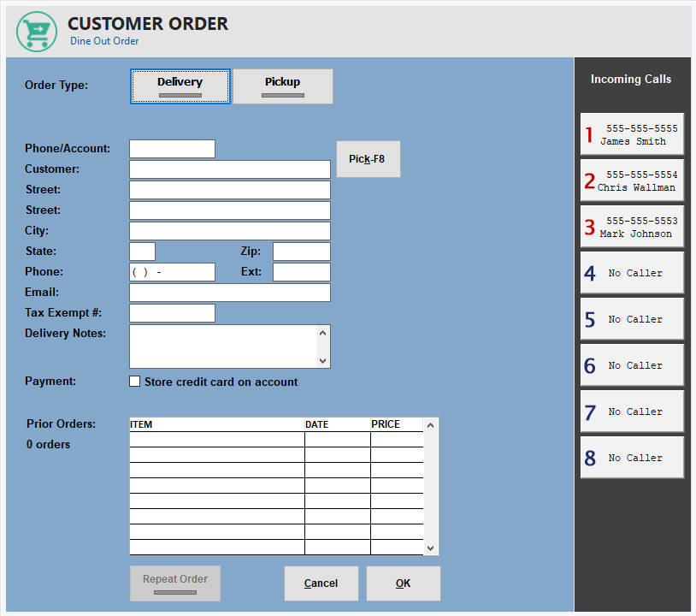Screen dimensions: 696x616
Task: Click into the Customer name field
Action: coord(229,169)
